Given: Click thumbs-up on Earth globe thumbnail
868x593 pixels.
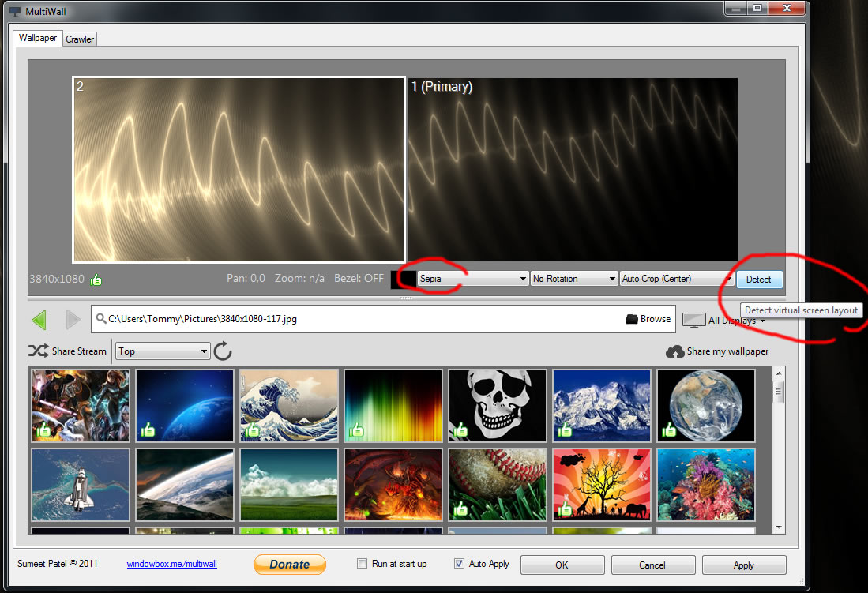Looking at the screenshot, I should (669, 430).
